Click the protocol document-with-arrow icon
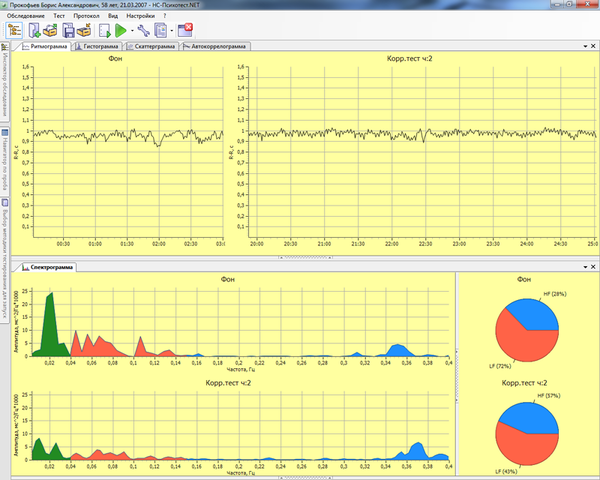600x480 pixels. coord(104,31)
